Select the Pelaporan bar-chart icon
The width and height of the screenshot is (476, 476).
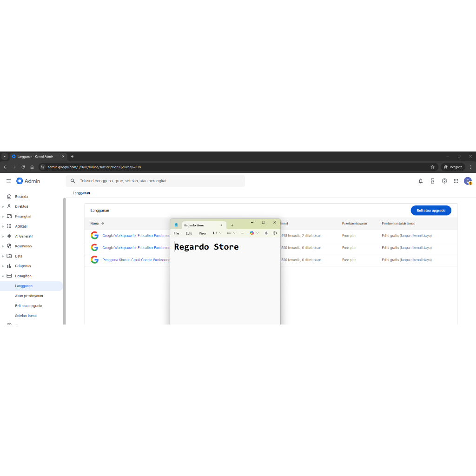[9, 266]
